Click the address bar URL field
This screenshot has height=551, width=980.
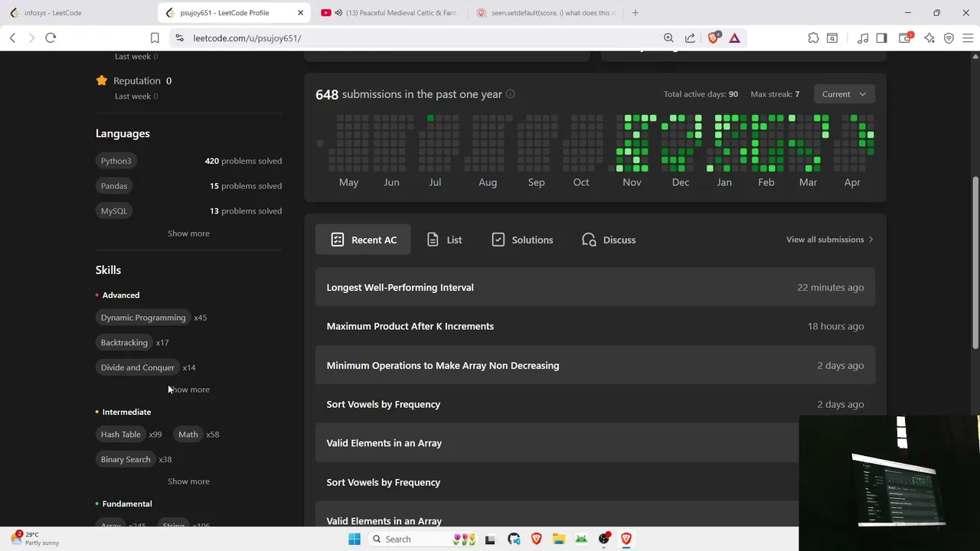[x=413, y=37]
